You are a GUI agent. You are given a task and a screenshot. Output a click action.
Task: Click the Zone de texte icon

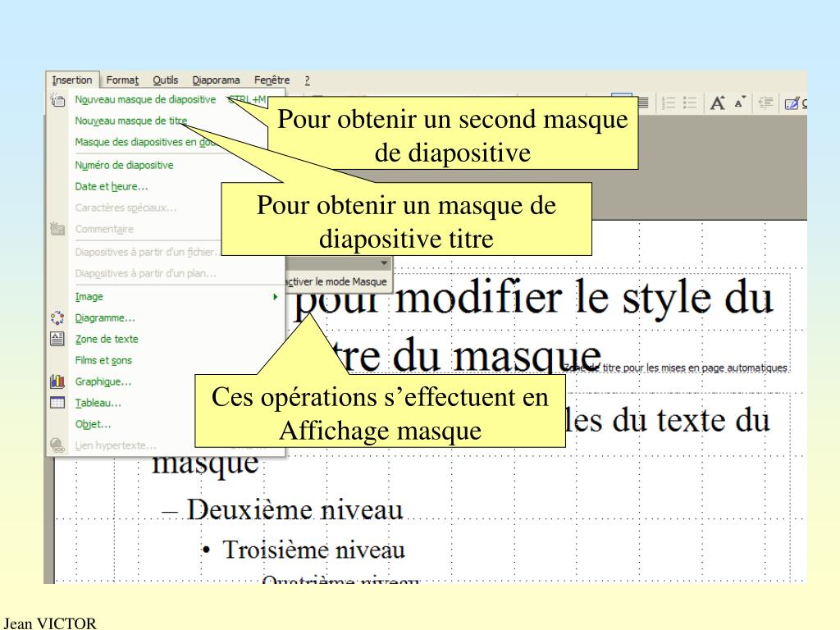[57, 339]
